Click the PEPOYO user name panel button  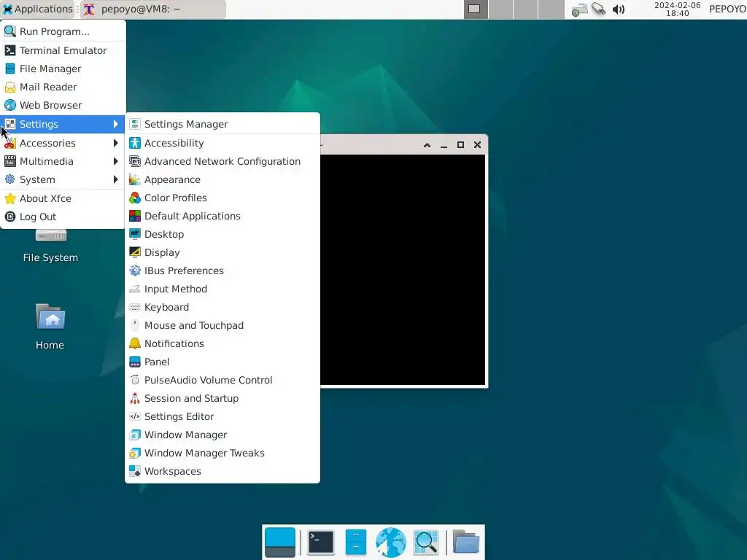tap(727, 9)
